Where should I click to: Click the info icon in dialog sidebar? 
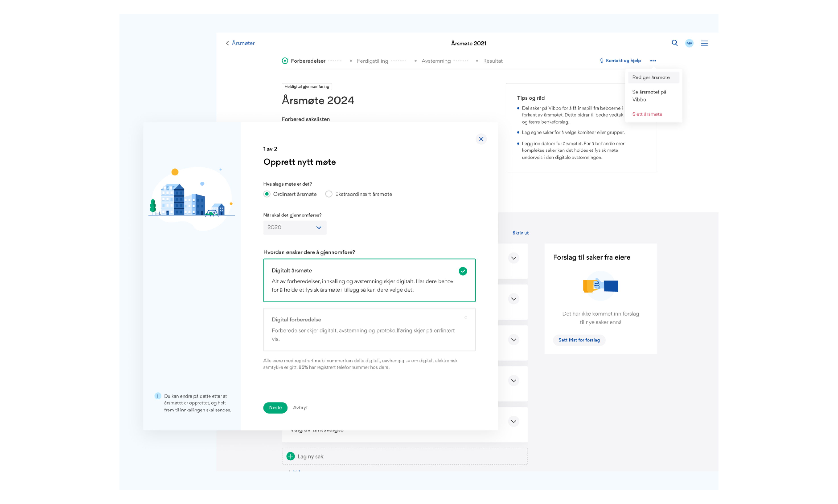pos(158,396)
